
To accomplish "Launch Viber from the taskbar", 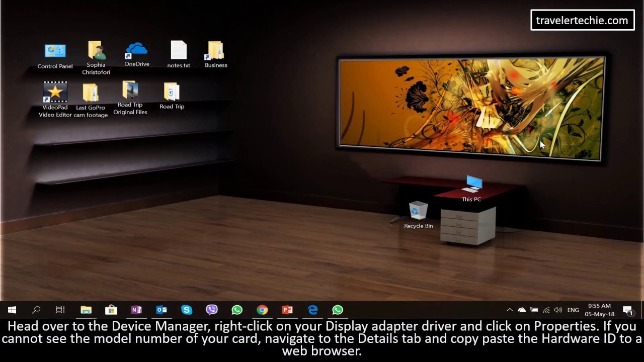I will [x=212, y=310].
